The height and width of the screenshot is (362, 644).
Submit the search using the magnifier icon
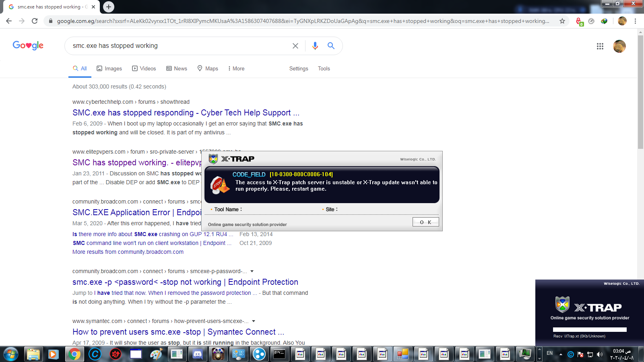click(331, 46)
